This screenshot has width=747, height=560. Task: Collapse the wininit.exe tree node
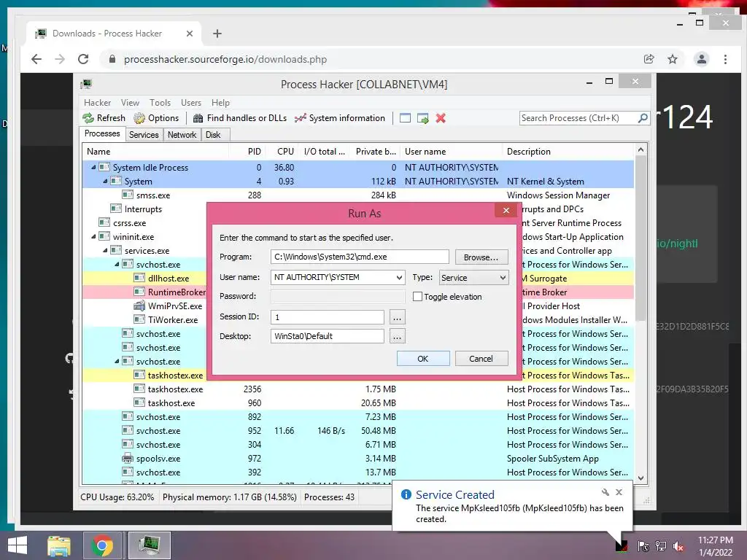[x=93, y=237]
